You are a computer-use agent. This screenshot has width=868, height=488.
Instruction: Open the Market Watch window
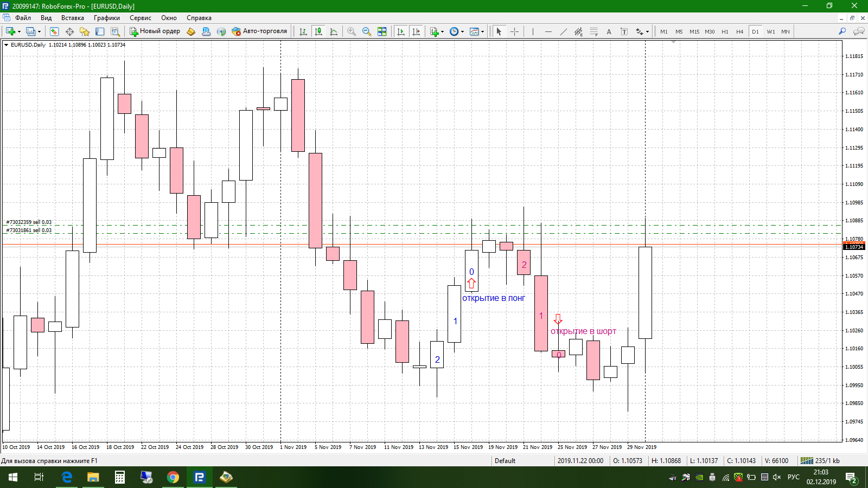coord(54,31)
